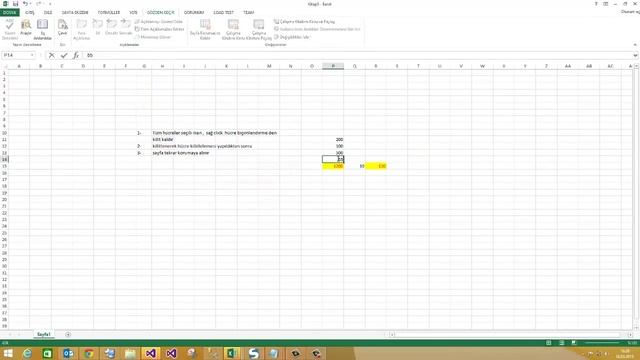Add a new sheet with plus icon
The height and width of the screenshot is (360, 640).
point(68,334)
